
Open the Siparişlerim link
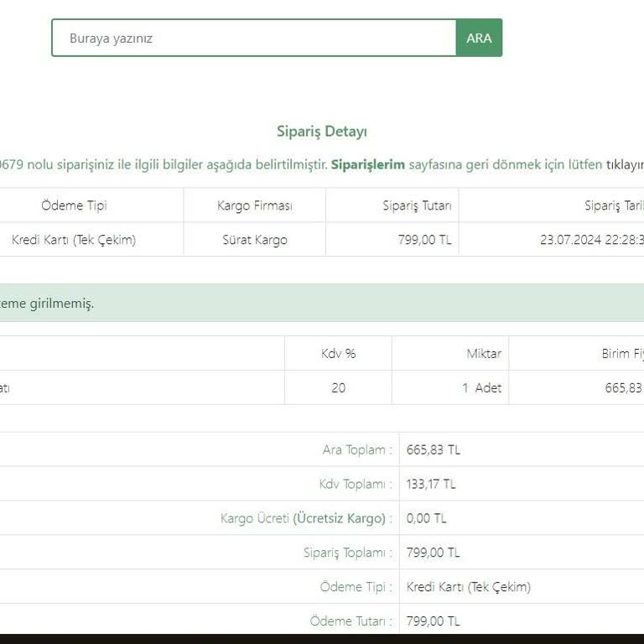click(368, 164)
